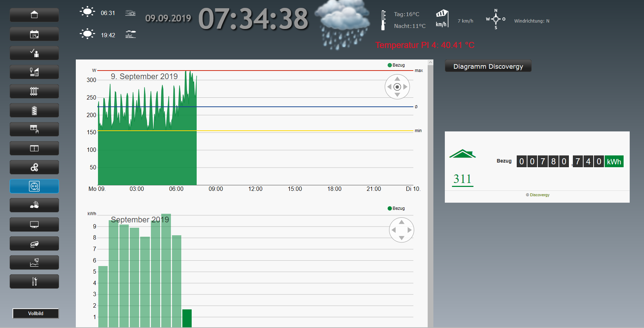The width and height of the screenshot is (644, 328).
Task: Click the 9. September 2019 chart title
Action: pos(144,76)
